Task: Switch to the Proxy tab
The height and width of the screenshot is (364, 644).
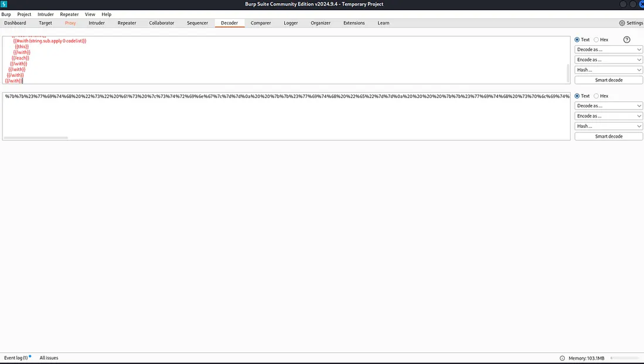Action: 70,23
